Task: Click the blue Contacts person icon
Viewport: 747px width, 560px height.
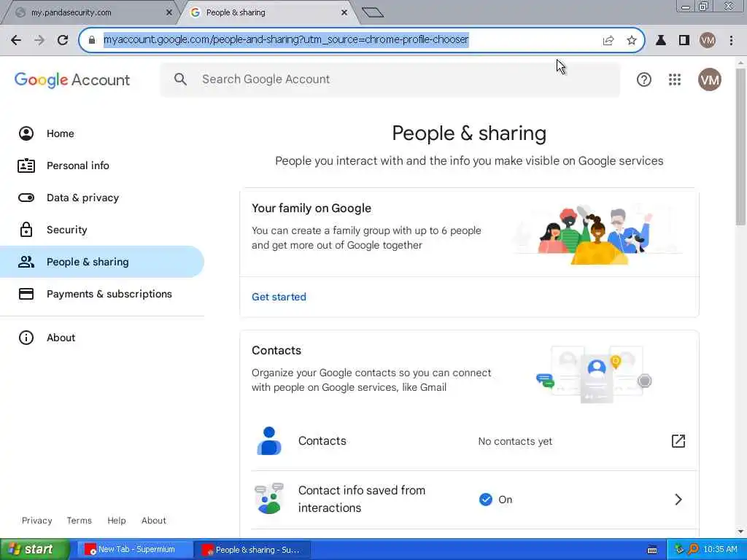Action: point(269,441)
